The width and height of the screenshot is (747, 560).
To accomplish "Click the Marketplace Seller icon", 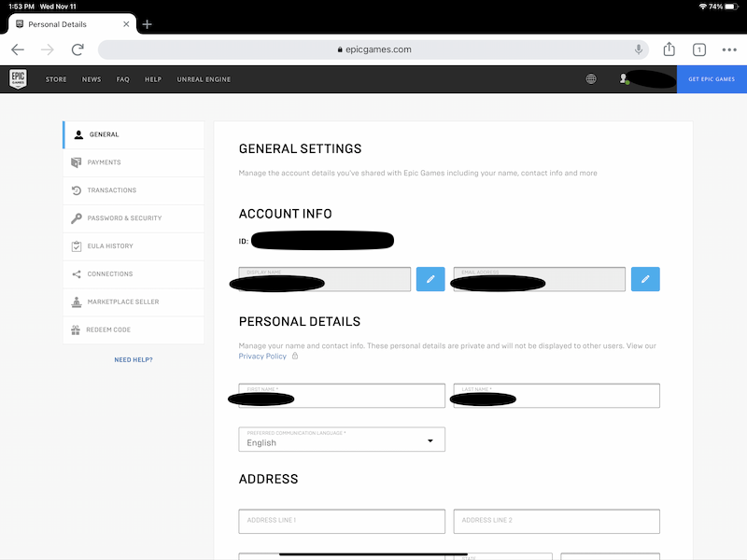I will pyautogui.click(x=77, y=301).
